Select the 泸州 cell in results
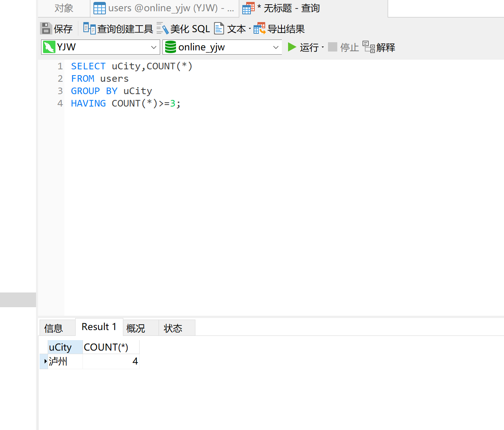This screenshot has height=430, width=504. (x=65, y=361)
